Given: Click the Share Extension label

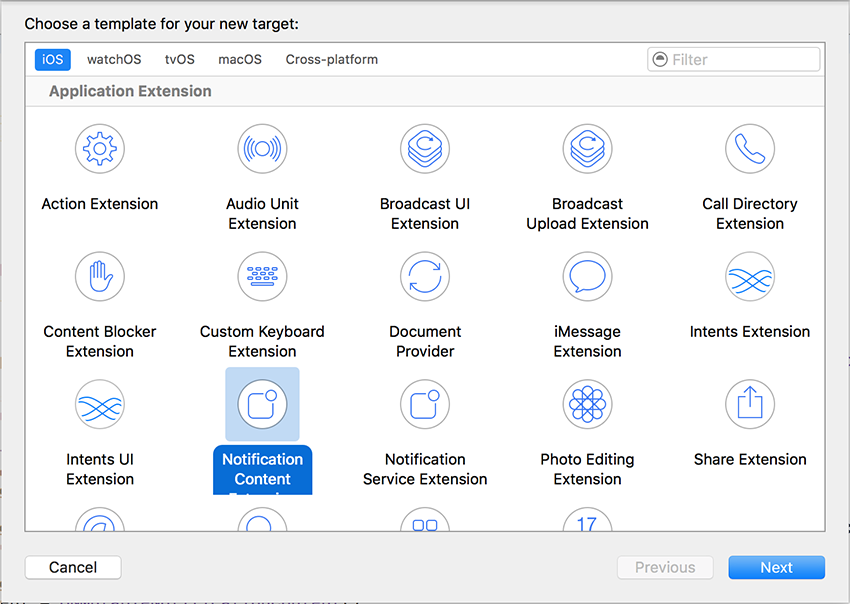Looking at the screenshot, I should (x=750, y=460).
